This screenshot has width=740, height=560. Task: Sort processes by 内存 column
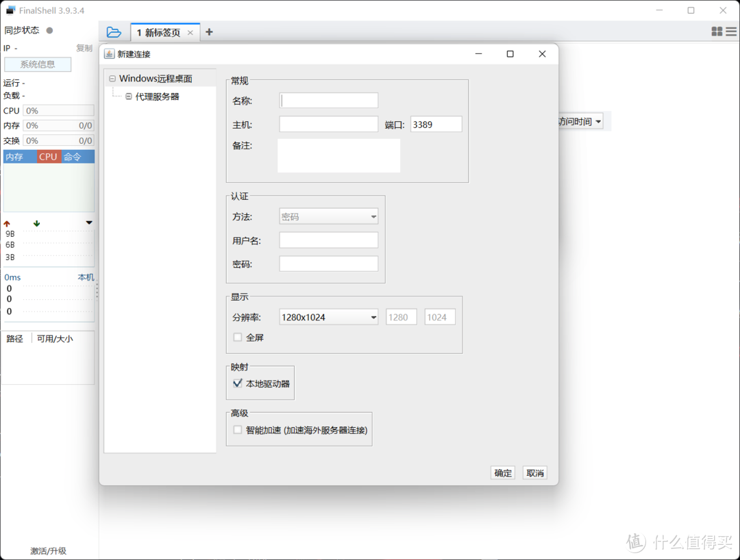(x=20, y=157)
